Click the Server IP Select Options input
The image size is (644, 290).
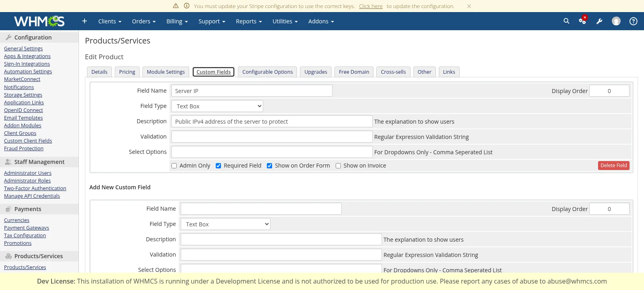tap(272, 152)
